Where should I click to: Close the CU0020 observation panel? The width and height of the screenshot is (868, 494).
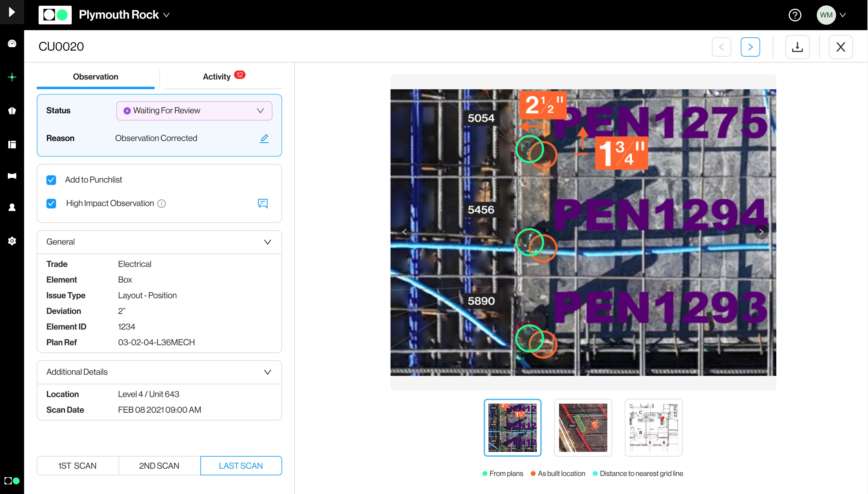[841, 47]
